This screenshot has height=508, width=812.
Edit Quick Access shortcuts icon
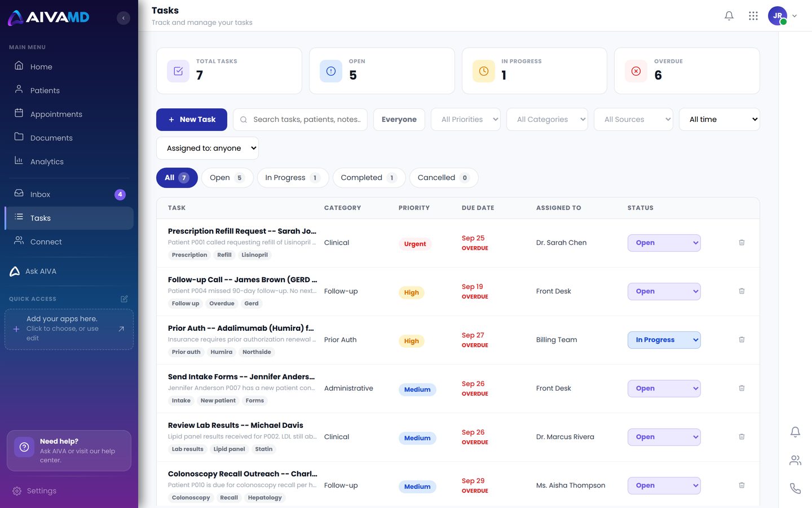point(124,299)
